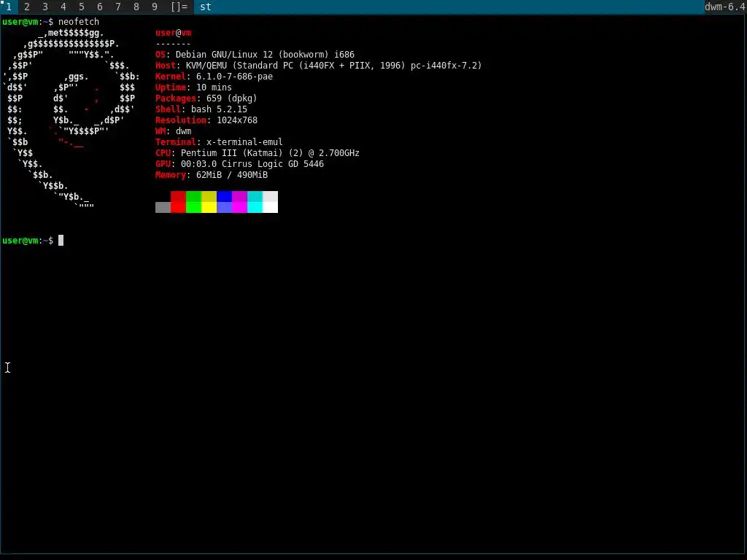Click the CPU line 'Pentium III (Katmai)'
The image size is (747, 560).
[258, 153]
